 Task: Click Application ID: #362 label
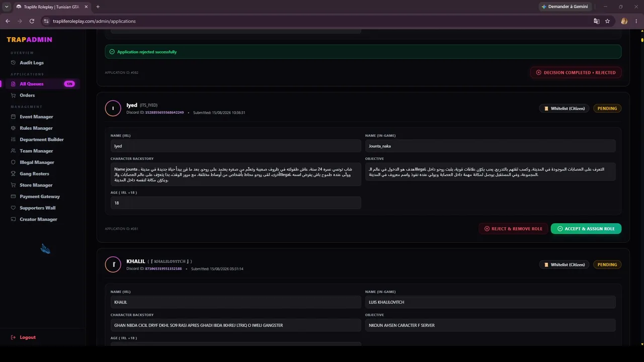point(122,72)
